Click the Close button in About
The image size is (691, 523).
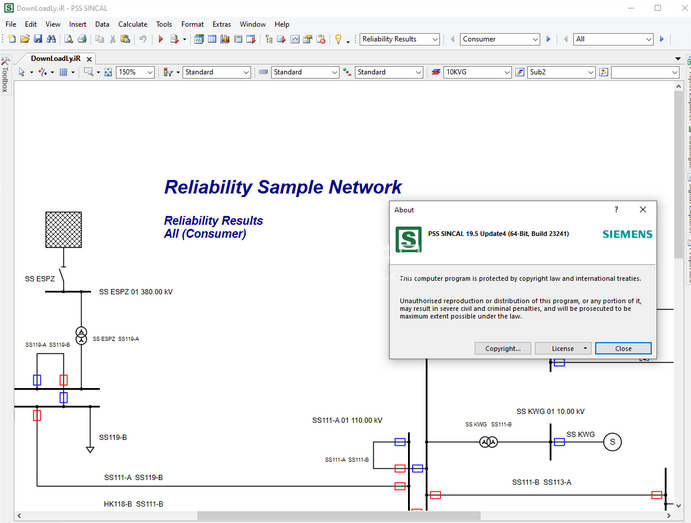[x=623, y=349]
